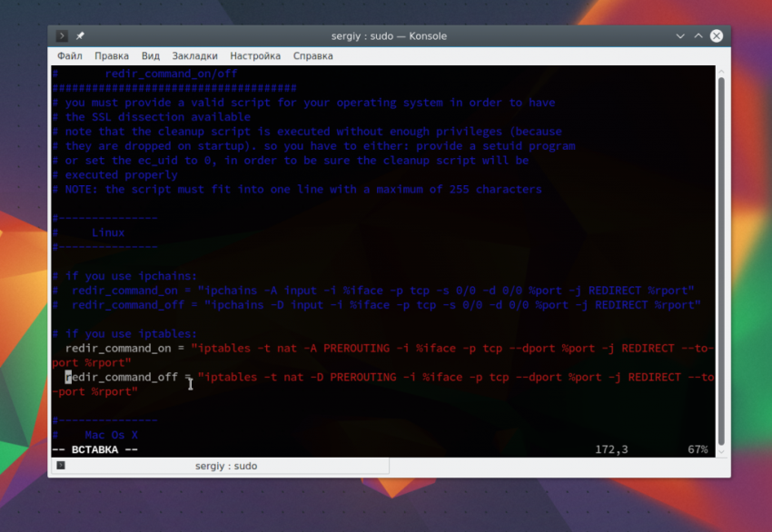This screenshot has height=532, width=772.
Task: Select the "sergiy : sudo" tab
Action: [x=225, y=466]
